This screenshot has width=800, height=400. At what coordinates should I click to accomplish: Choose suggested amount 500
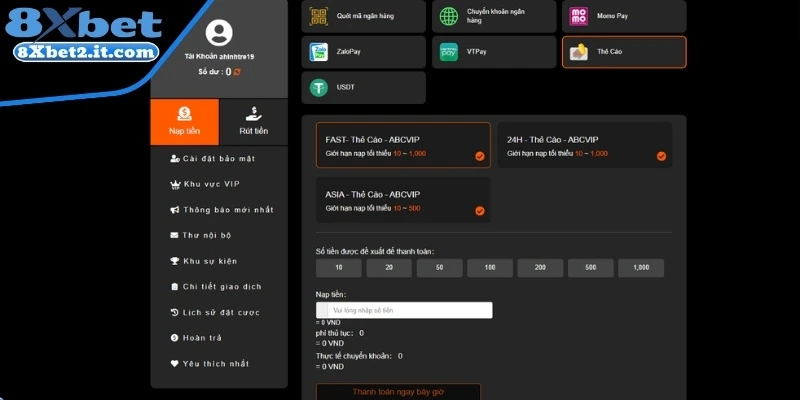[x=591, y=268]
